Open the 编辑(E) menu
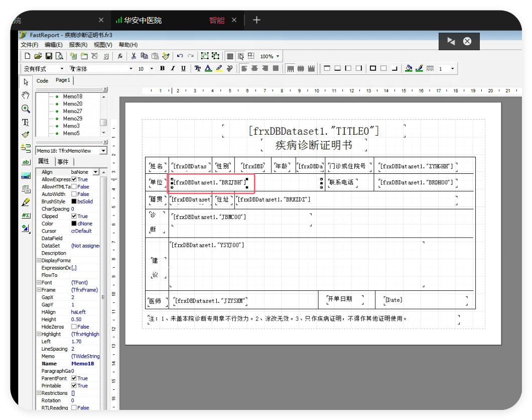Viewport: 532px width, 420px height. [x=54, y=45]
